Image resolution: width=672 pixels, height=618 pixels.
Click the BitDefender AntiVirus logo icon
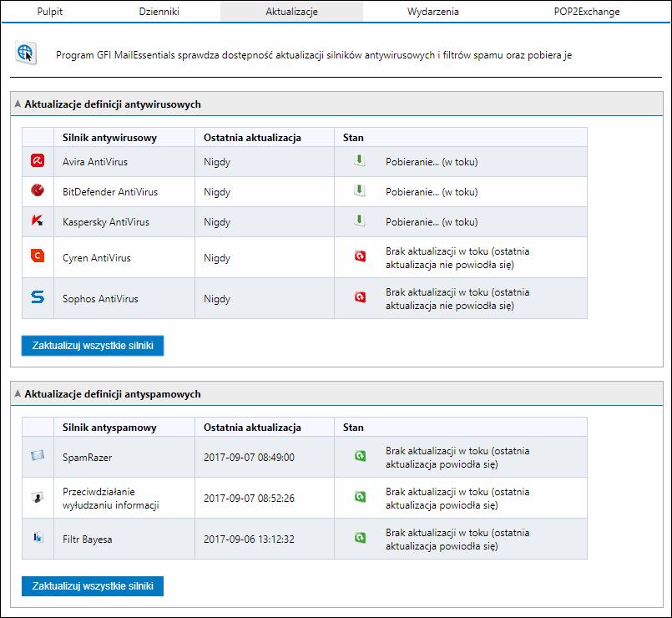click(38, 190)
